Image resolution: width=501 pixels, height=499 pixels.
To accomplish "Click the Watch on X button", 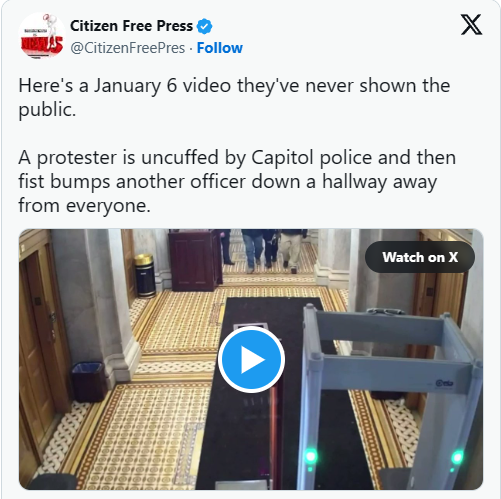I will 420,257.
